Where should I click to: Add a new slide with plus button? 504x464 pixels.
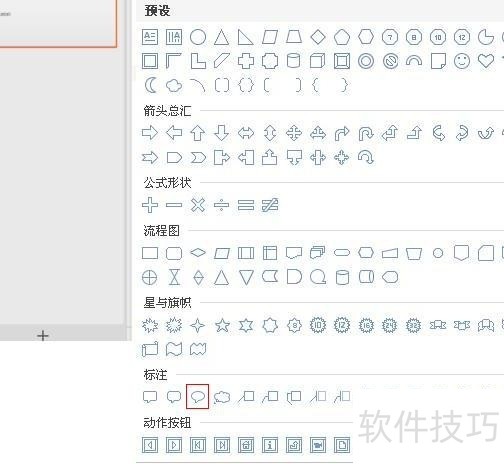(x=43, y=335)
